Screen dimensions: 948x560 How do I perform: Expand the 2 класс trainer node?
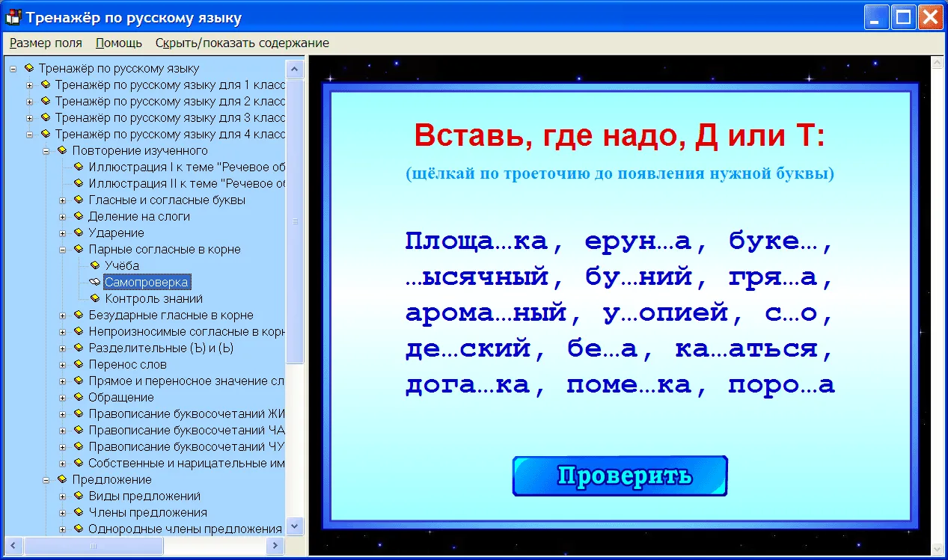tap(30, 101)
